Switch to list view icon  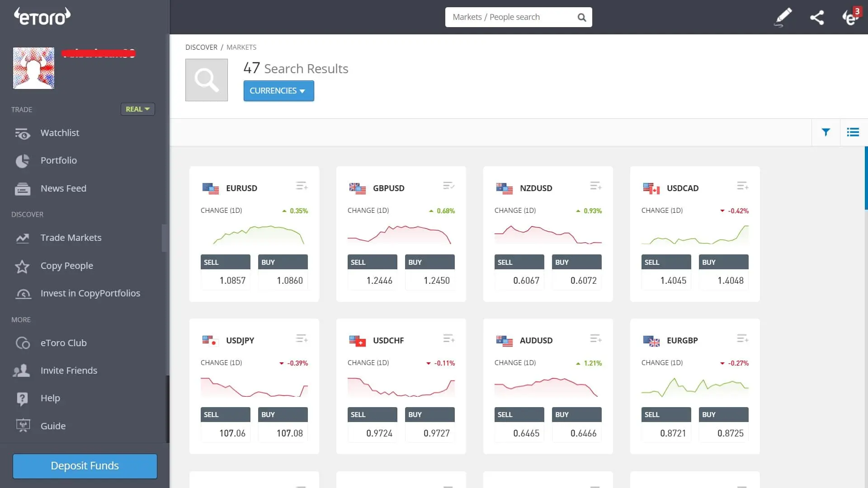853,132
